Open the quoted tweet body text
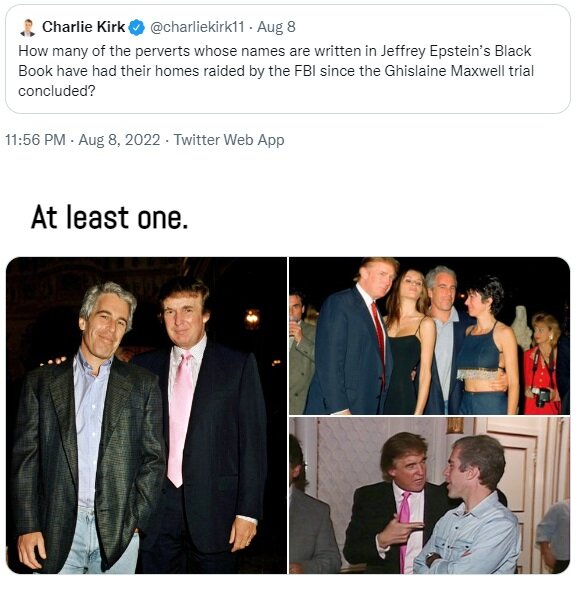The height and width of the screenshot is (594, 586). (276, 71)
